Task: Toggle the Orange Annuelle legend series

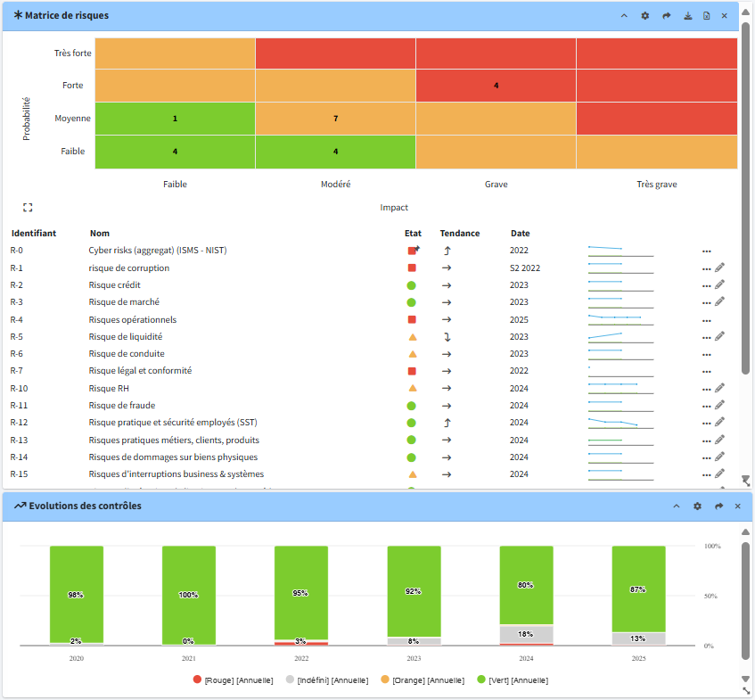Action: pos(423,679)
